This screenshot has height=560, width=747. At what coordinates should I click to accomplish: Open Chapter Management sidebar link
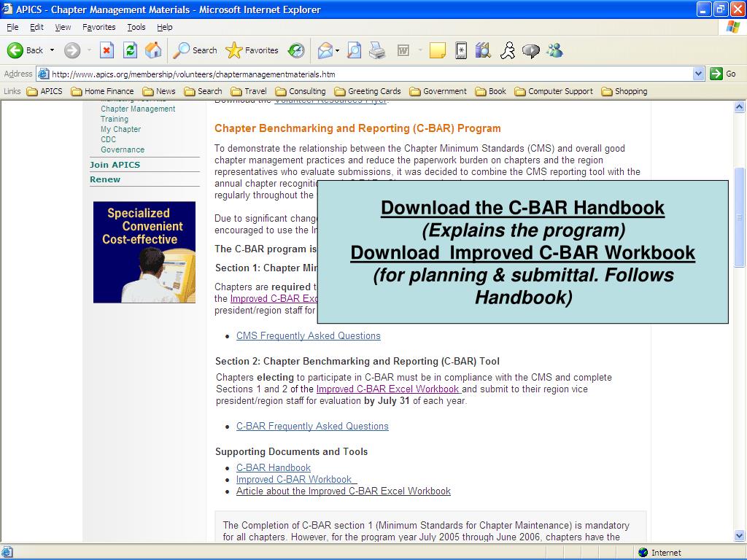(138, 109)
